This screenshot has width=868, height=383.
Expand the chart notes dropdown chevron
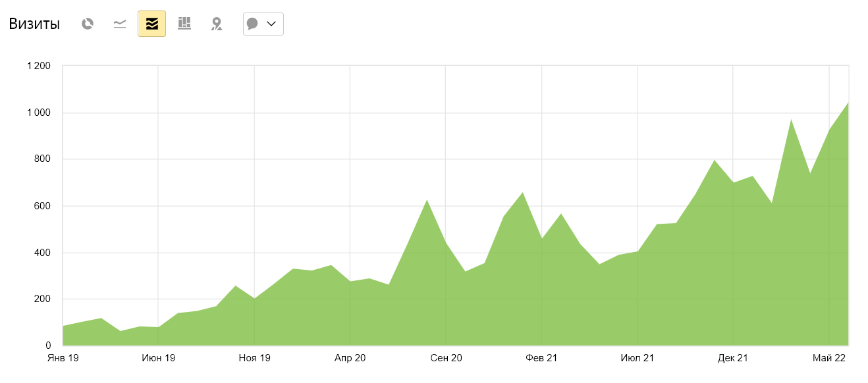click(271, 24)
